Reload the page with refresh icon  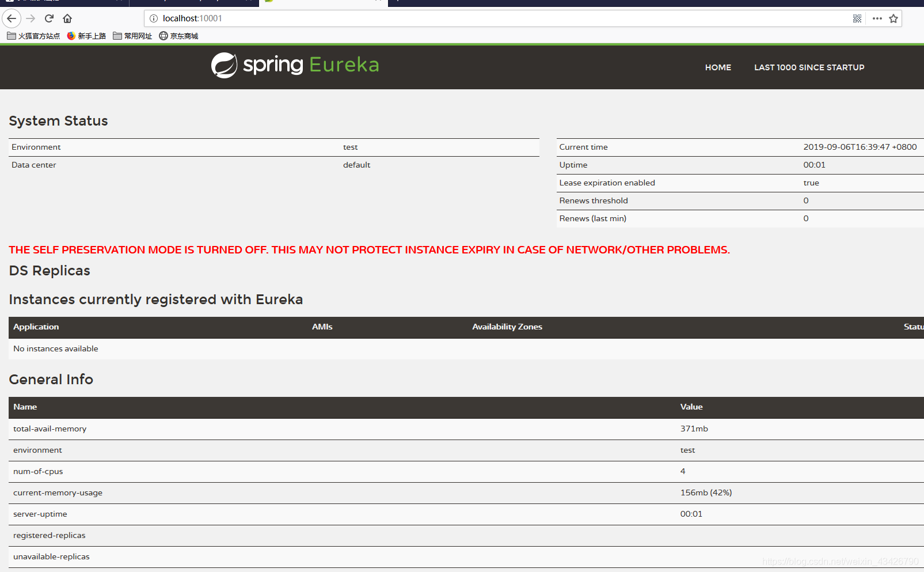(x=49, y=18)
